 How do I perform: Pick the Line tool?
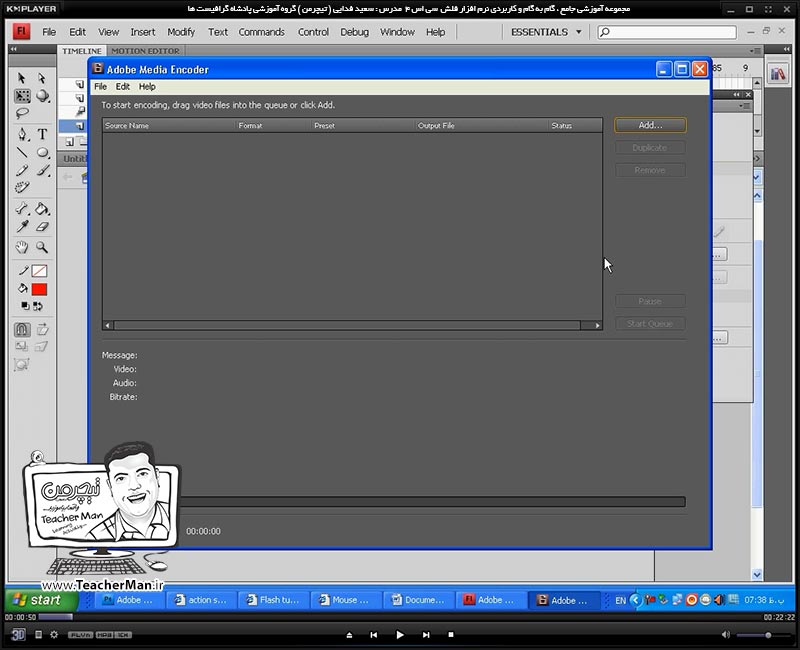[22, 152]
